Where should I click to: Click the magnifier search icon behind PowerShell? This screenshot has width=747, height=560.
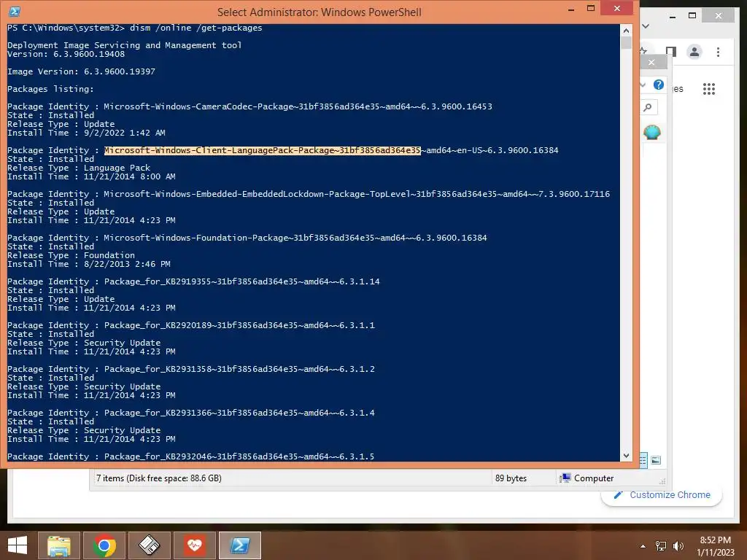(648, 107)
